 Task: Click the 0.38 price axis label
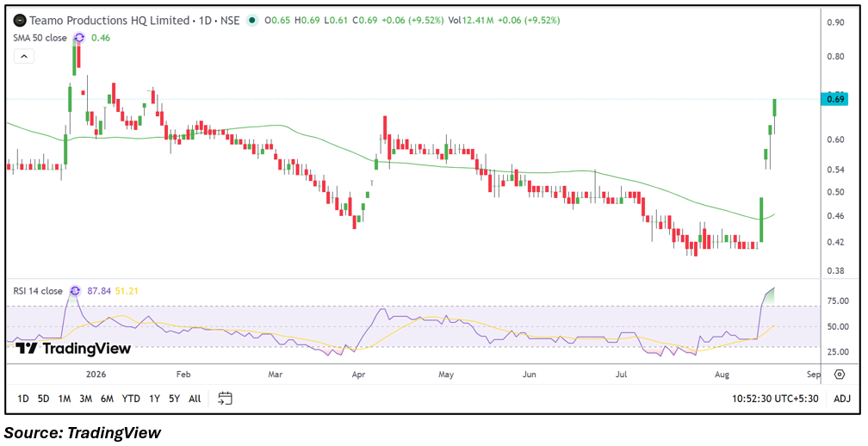tap(834, 271)
